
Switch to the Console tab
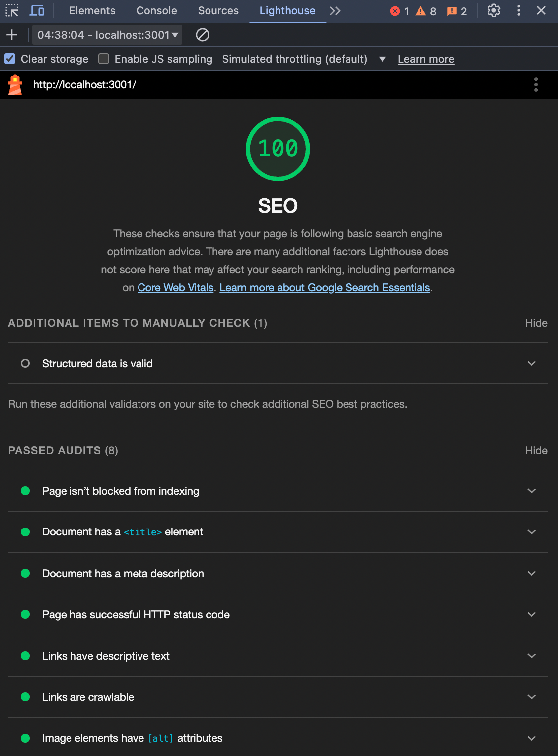coord(156,11)
